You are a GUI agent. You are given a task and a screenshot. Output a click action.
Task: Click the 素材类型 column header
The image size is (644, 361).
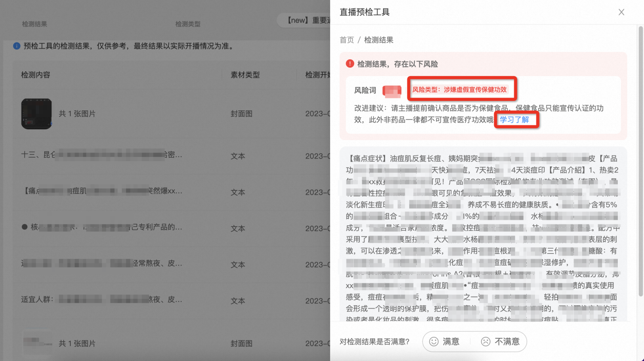(245, 75)
